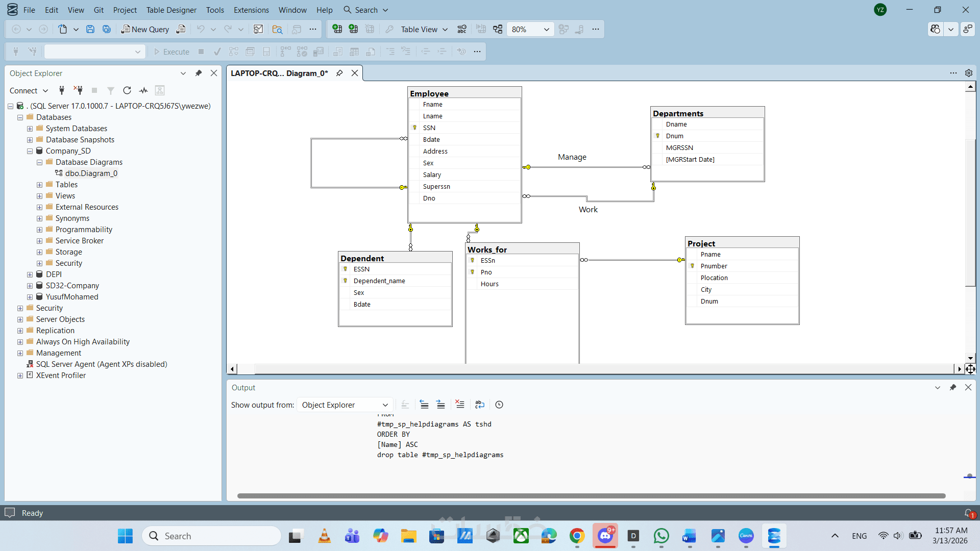The image size is (980, 551).
Task: Expand the Tables folder in Company_SD
Action: click(x=39, y=185)
